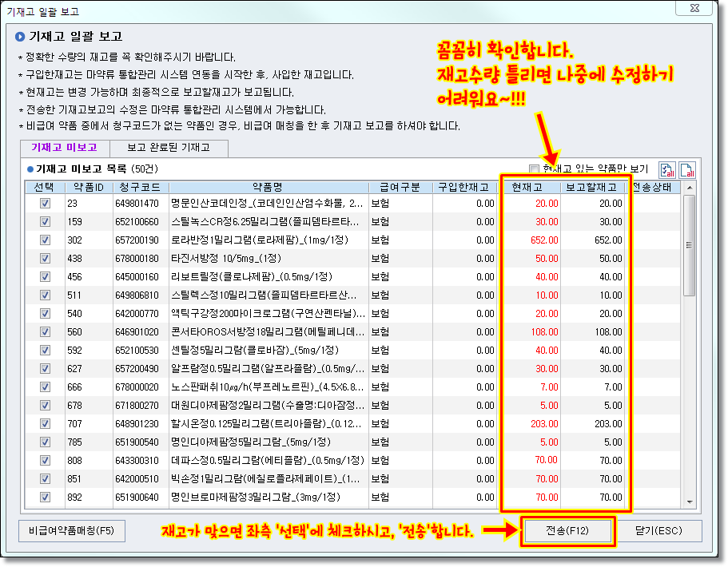Select the '기재고 미보고' tab
The width and height of the screenshot is (728, 567).
tap(63, 149)
